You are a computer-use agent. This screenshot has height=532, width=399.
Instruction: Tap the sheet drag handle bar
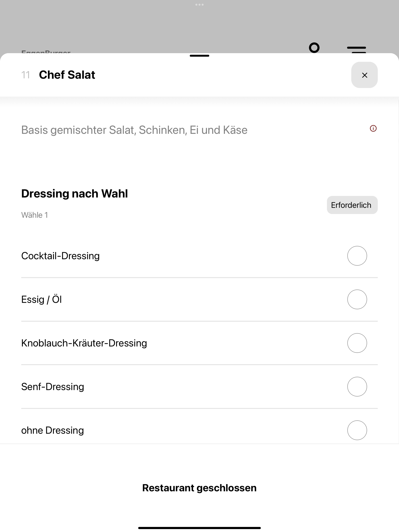(x=199, y=56)
